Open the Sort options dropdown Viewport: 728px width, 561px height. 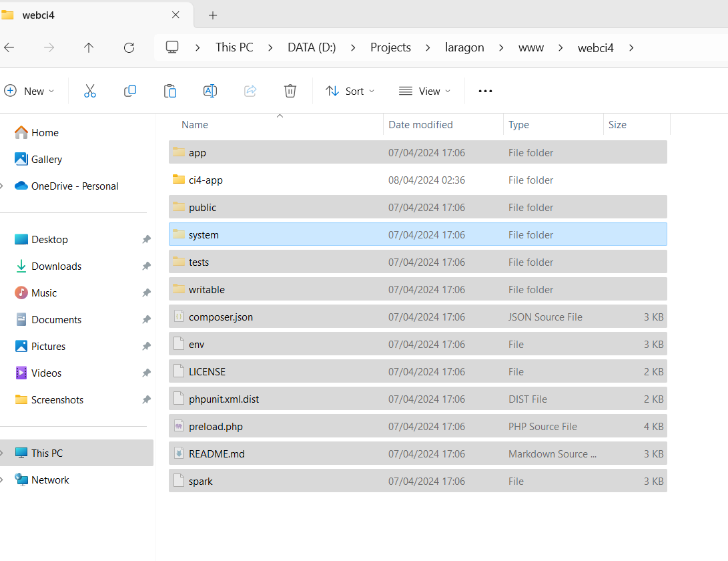point(350,91)
